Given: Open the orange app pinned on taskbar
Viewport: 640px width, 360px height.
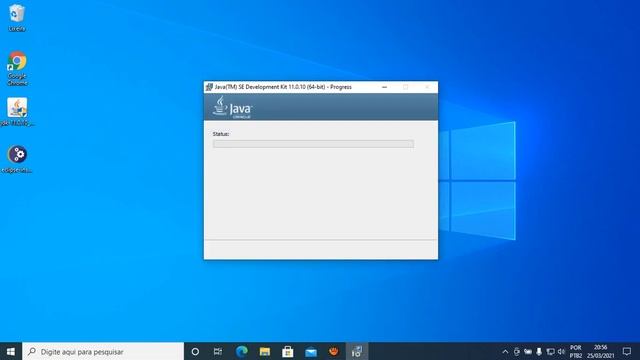Looking at the screenshot, I should tap(334, 351).
